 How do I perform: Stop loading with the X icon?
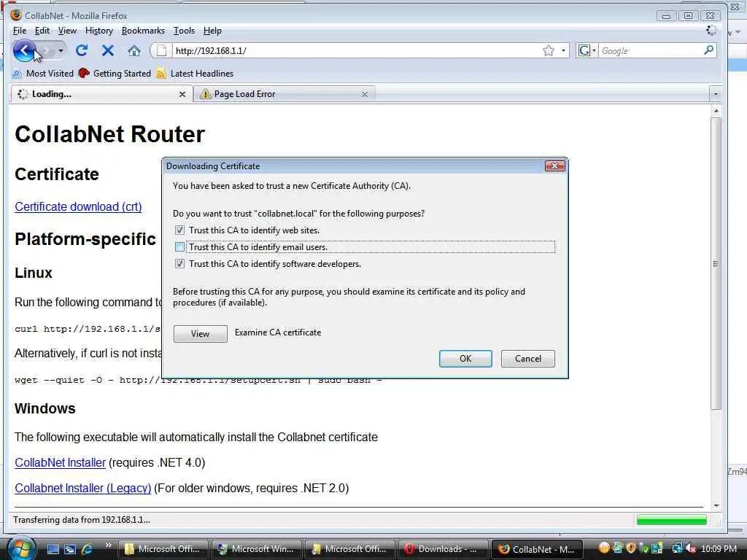click(108, 50)
